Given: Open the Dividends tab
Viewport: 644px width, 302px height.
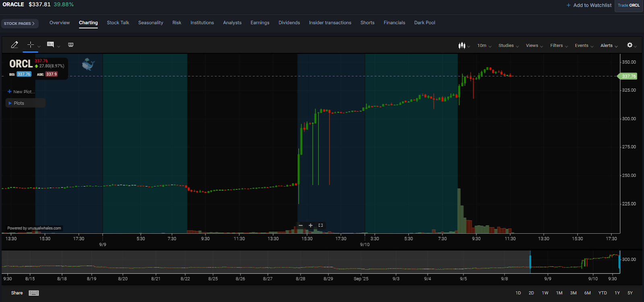Looking at the screenshot, I should point(289,23).
